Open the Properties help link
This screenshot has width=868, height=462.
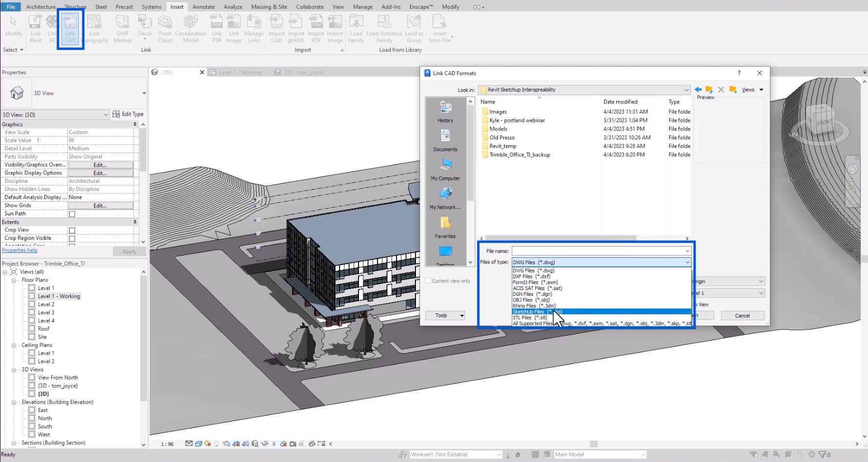click(19, 250)
